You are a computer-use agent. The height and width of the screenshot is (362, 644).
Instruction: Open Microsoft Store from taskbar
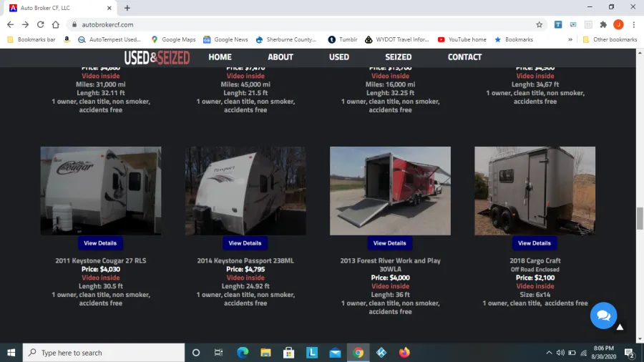(289, 353)
